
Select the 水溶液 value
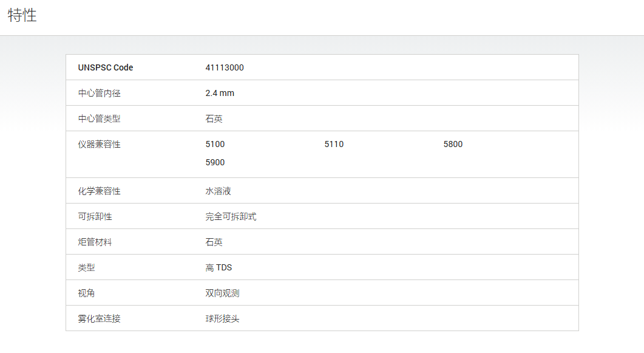click(218, 191)
